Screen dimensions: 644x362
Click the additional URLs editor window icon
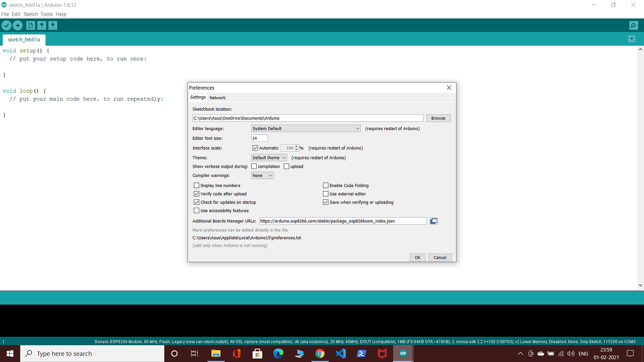coord(433,221)
